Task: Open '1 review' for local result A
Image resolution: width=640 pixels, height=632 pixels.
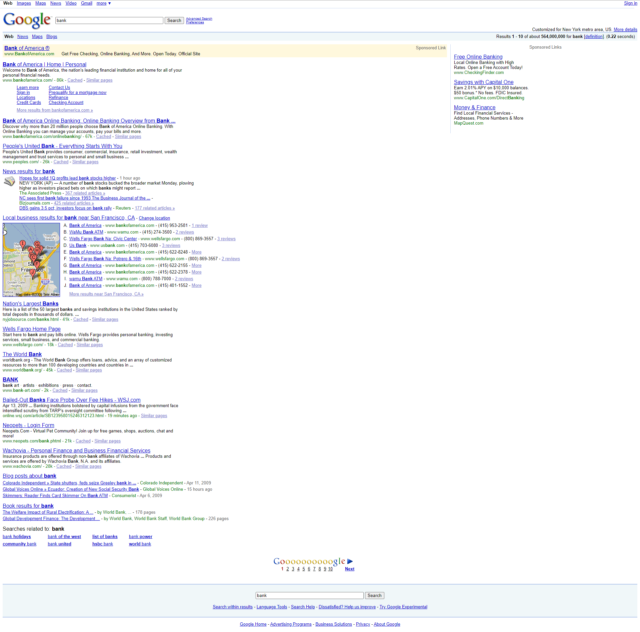Action: 200,225
